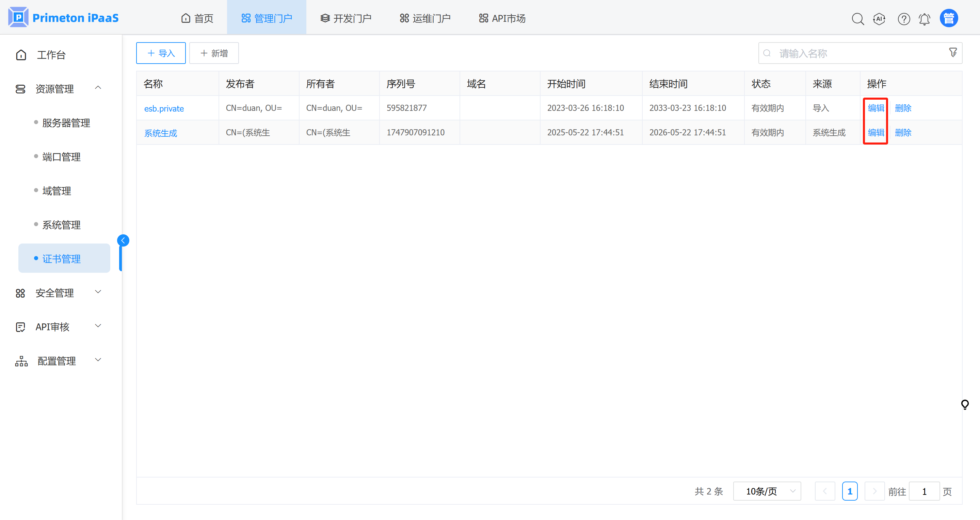Click the 导入 button
The height and width of the screenshot is (520, 980).
click(x=161, y=53)
